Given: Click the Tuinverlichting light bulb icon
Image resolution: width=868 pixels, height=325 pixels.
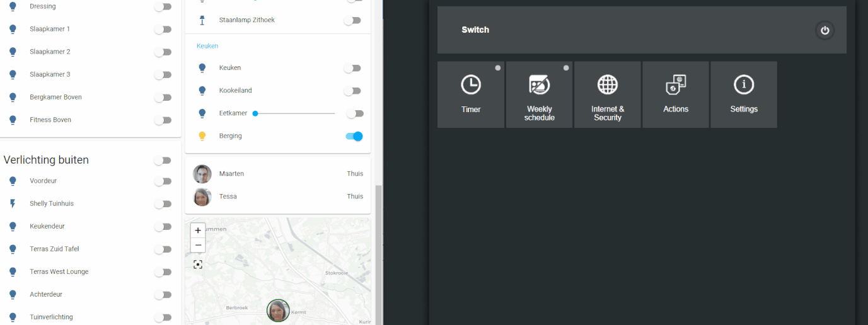Looking at the screenshot, I should [13, 317].
